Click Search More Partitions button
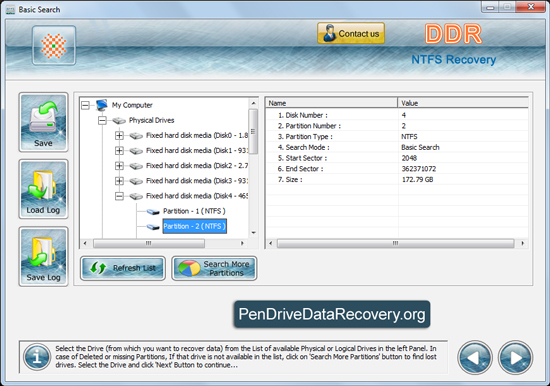The width and height of the screenshot is (550, 386). 214,268
